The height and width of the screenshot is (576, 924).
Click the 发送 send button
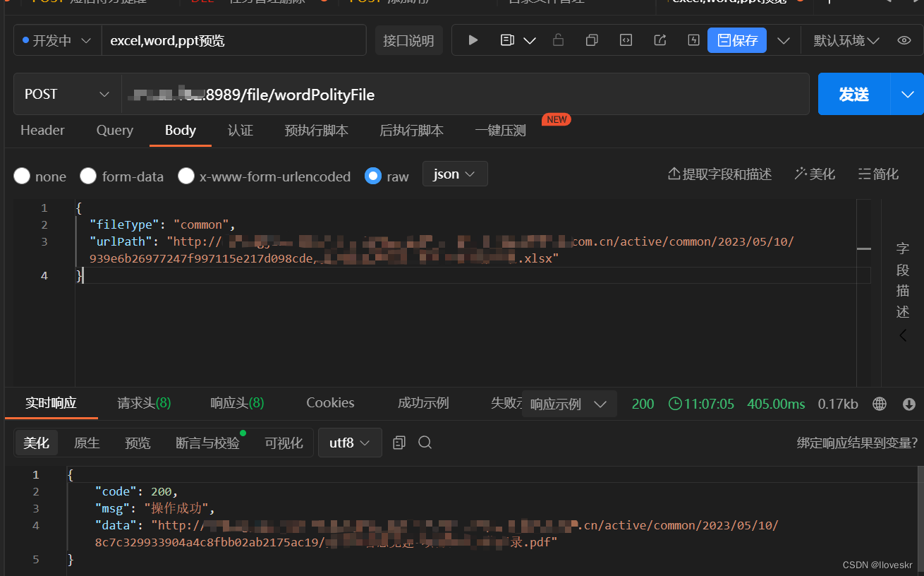click(853, 94)
